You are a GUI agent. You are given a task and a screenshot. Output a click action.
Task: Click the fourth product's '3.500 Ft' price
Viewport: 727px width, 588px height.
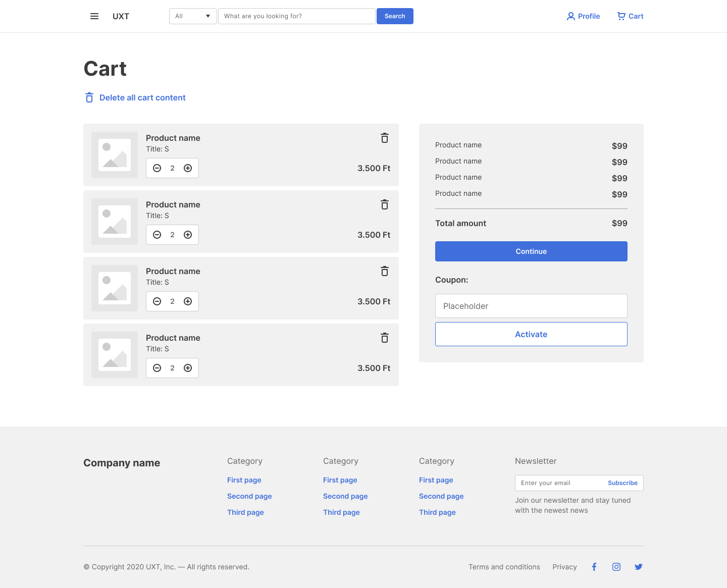[374, 368]
